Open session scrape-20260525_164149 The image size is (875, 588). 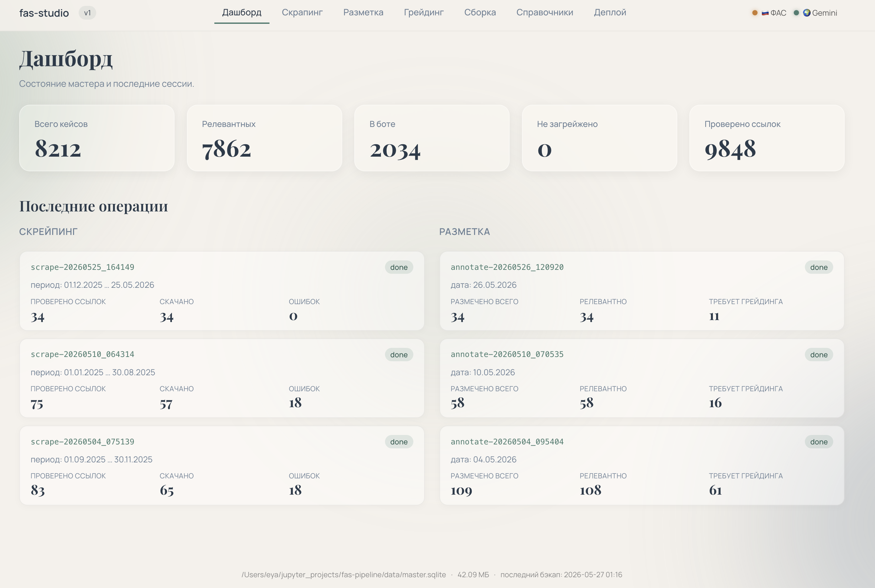pyautogui.click(x=83, y=267)
